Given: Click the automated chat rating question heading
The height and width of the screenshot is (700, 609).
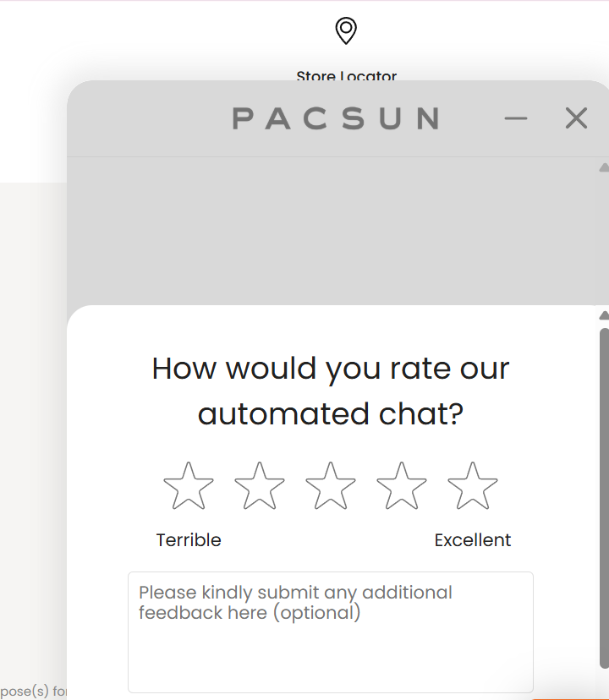Looking at the screenshot, I should (x=330, y=391).
